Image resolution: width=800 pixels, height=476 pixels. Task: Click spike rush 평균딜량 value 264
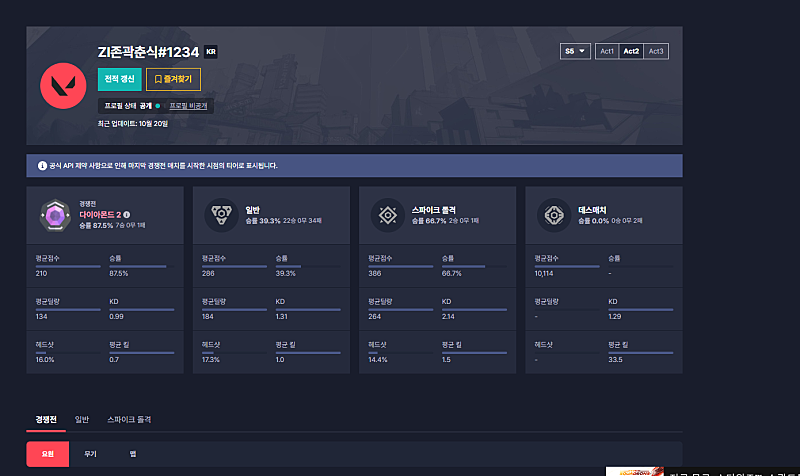click(x=374, y=316)
